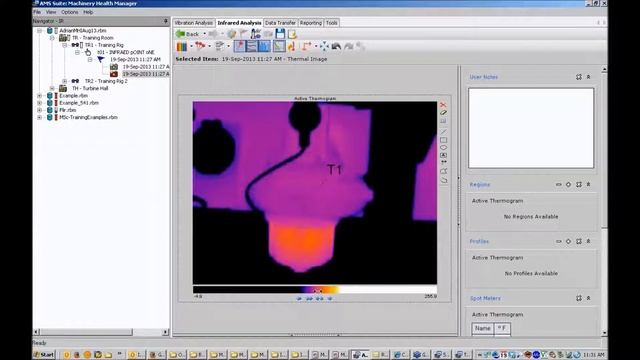Screen dimensions: 640x360
Task: Click the red axis plus icon
Action: pos(307,46)
